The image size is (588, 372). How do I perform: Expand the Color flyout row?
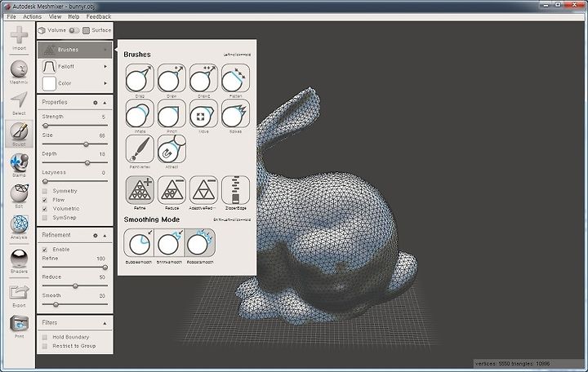coord(75,83)
